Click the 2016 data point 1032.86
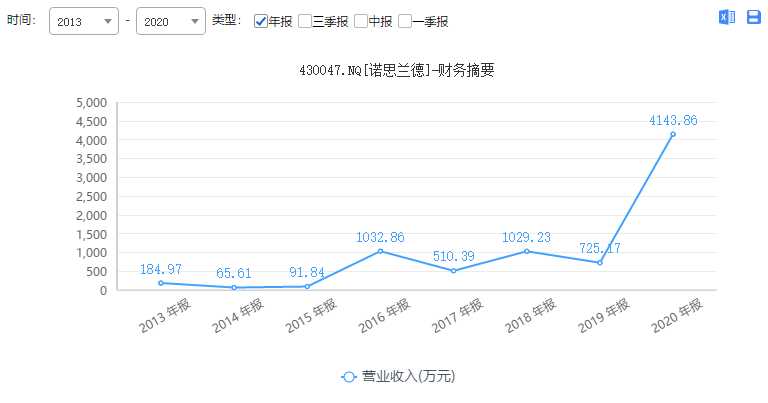Screen dimensions: 768x403 [380, 251]
